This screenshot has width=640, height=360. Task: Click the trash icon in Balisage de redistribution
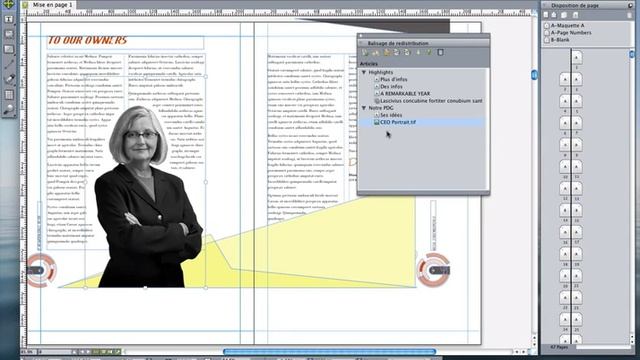pyautogui.click(x=440, y=53)
